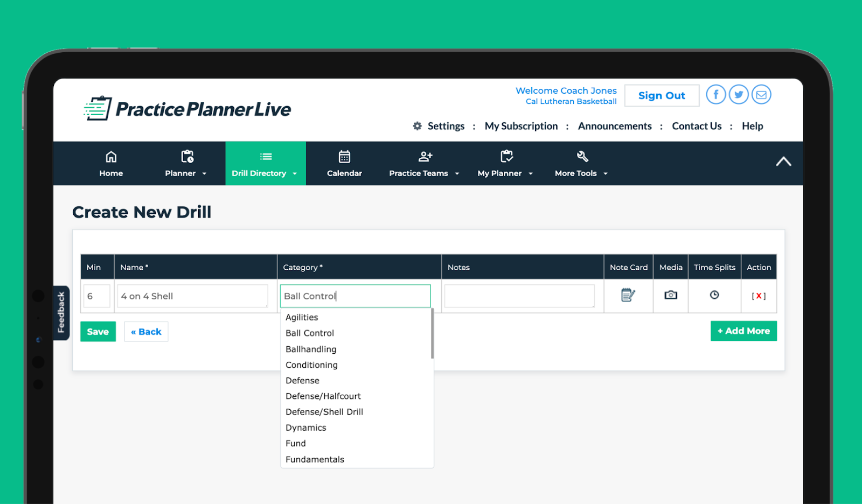Click the Add More button
This screenshot has width=862, height=504.
(743, 331)
